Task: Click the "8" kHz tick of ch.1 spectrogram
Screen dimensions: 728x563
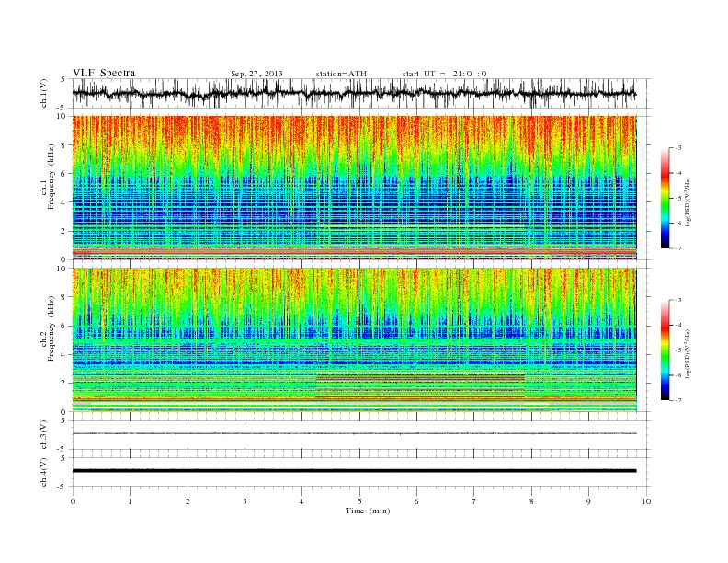Action: 64,145
